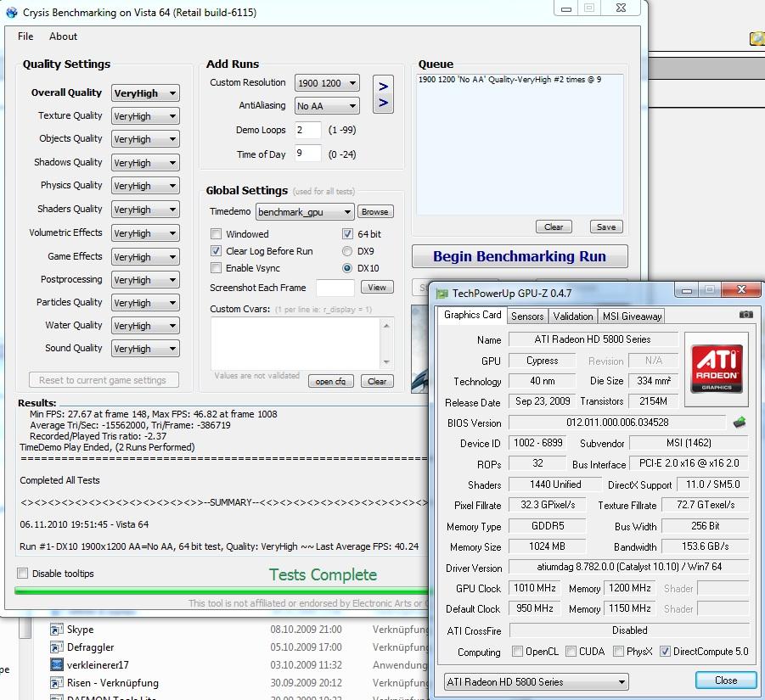765x700 pixels.
Task: Click the queue Save button
Action: 606,227
